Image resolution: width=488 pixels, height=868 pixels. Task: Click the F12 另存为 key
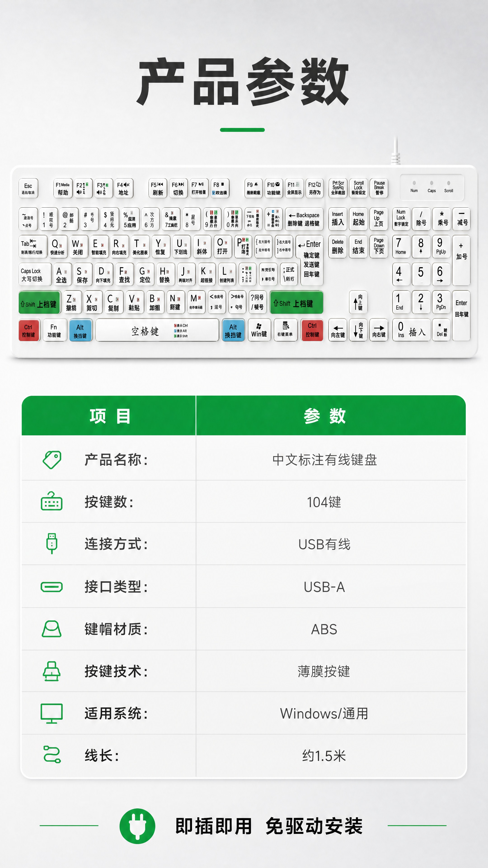coord(314,188)
